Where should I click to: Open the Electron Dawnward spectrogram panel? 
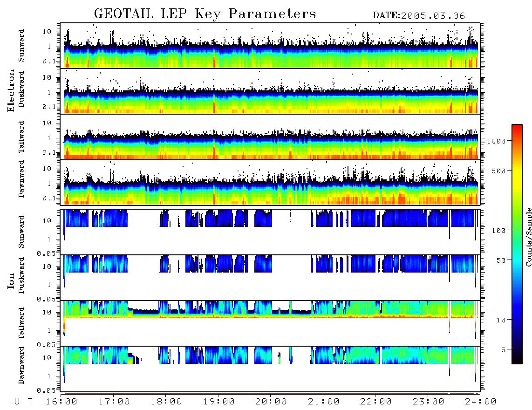[270, 182]
